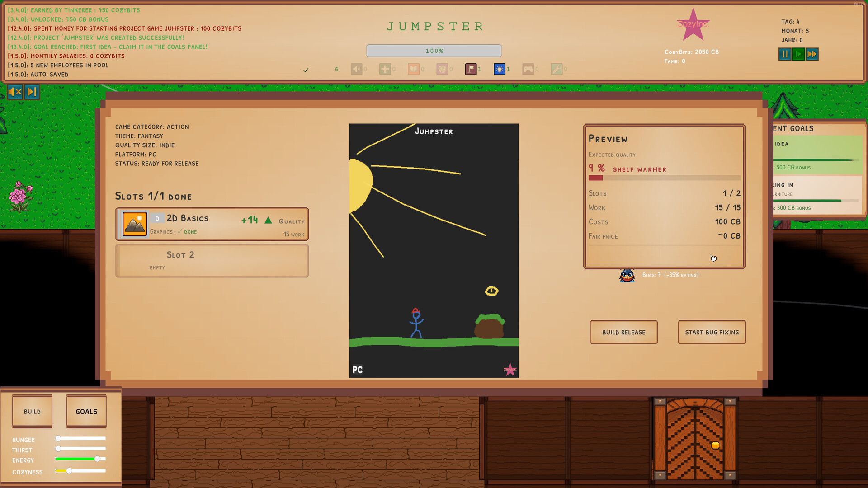This screenshot has width=868, height=488.
Task: Click the Energy slider handle
Action: [97, 459]
